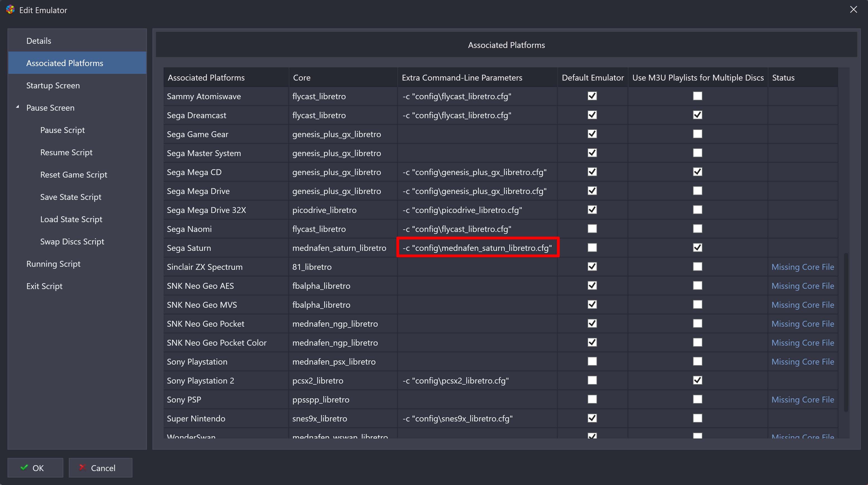
Task: Select the Sega Dreamcast platform cell
Action: 226,115
